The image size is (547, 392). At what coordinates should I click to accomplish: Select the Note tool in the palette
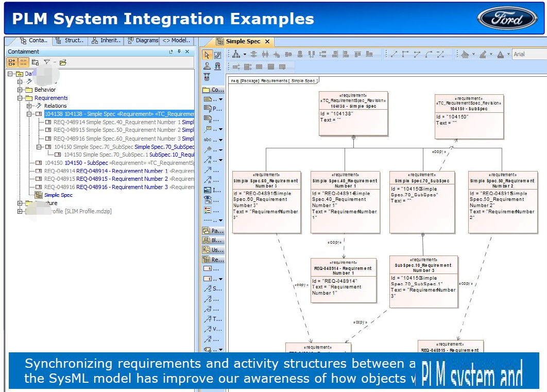pos(208,99)
